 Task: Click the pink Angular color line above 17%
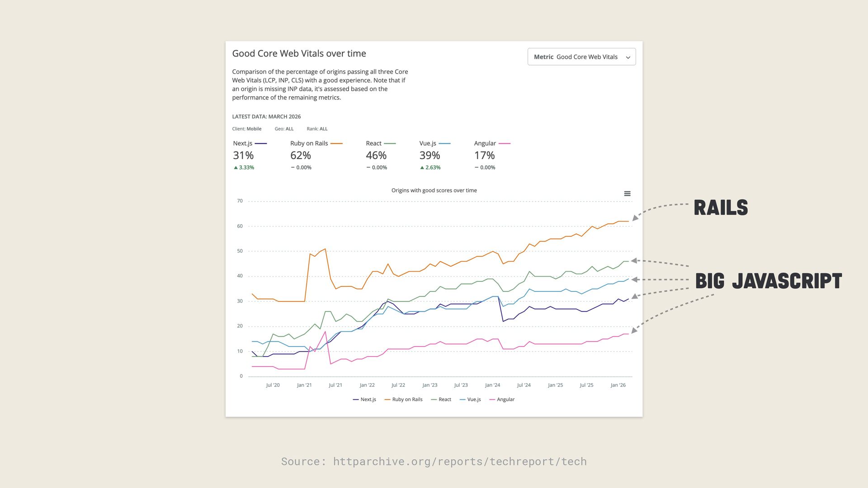click(x=504, y=144)
